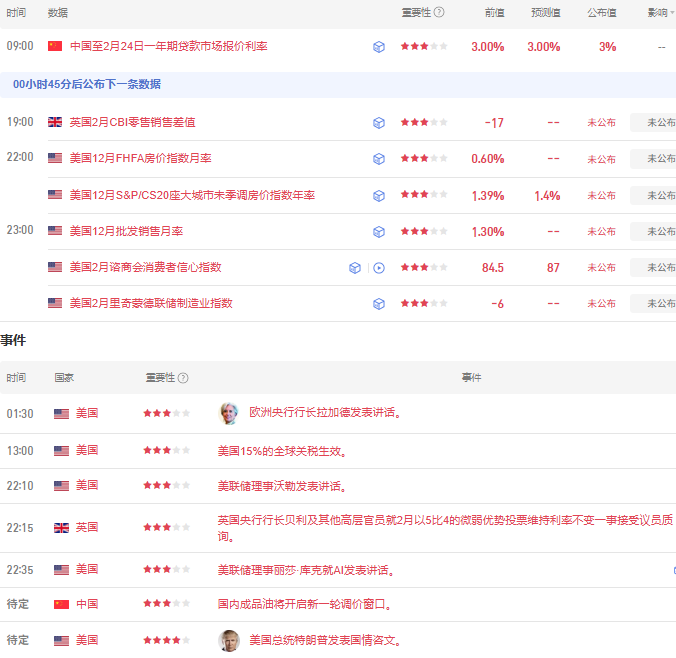The height and width of the screenshot is (658, 676).
Task: Click cube icon for consumer confidence index row
Action: tap(355, 268)
